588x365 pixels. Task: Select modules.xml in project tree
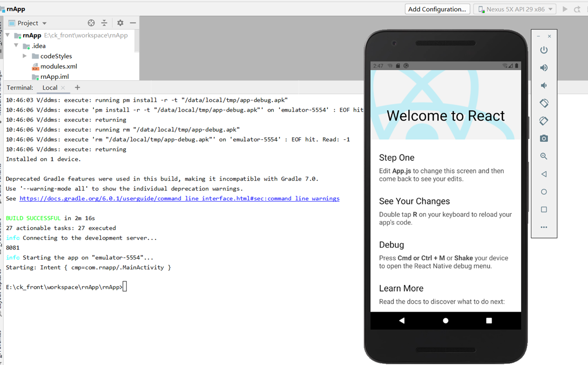coord(59,66)
